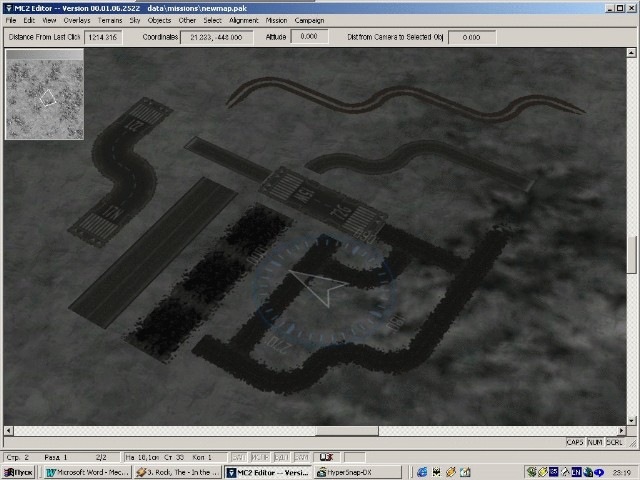This screenshot has width=640, height=480.
Task: Switch to Microsoft Word taskbar button
Action: click(x=87, y=472)
